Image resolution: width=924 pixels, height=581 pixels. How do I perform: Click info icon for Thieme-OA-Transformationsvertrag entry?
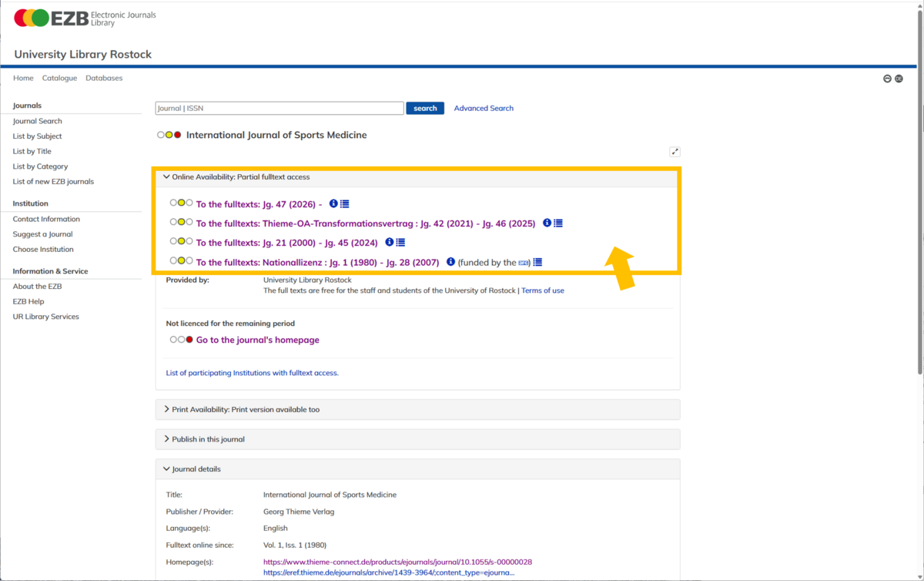click(x=547, y=223)
